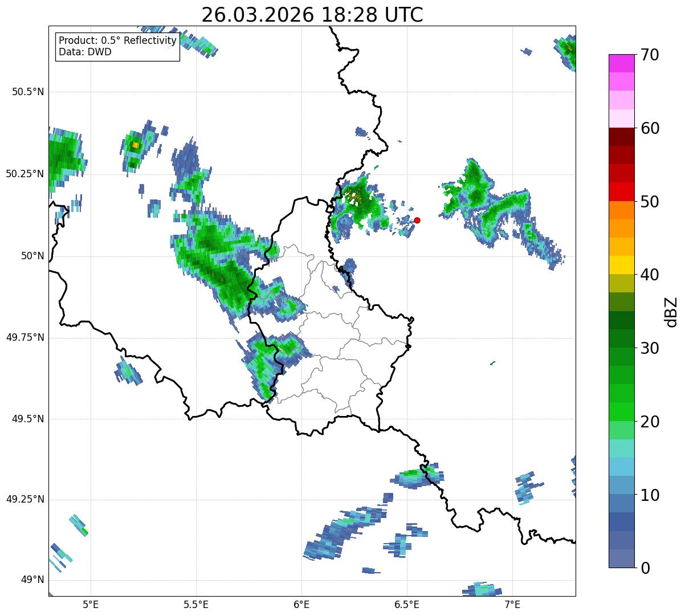Click the 7°E longitude label
The height and width of the screenshot is (616, 685).
(512, 604)
